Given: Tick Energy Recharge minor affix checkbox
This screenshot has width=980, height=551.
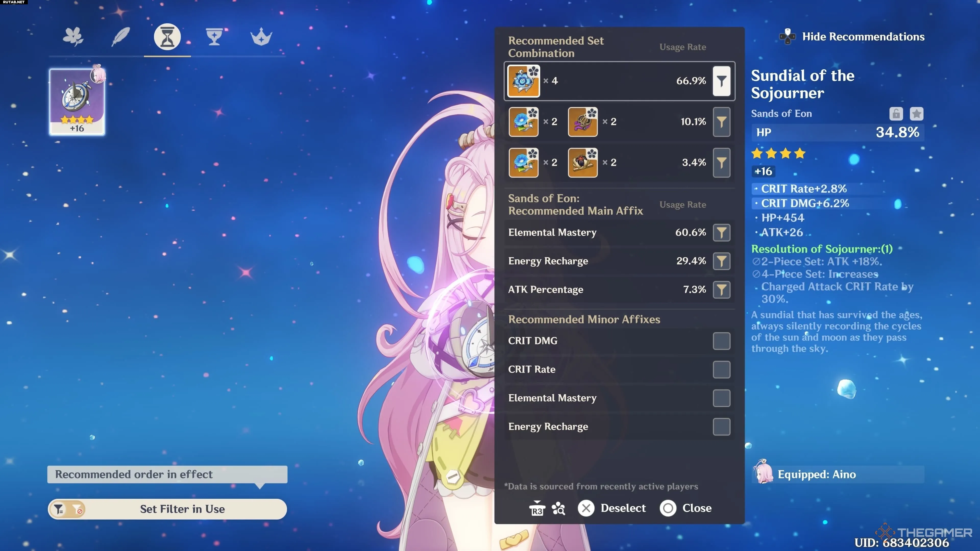Looking at the screenshot, I should [721, 427].
